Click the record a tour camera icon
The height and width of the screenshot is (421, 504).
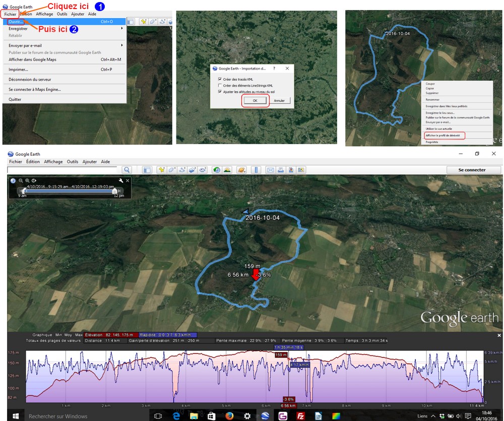[x=203, y=170]
